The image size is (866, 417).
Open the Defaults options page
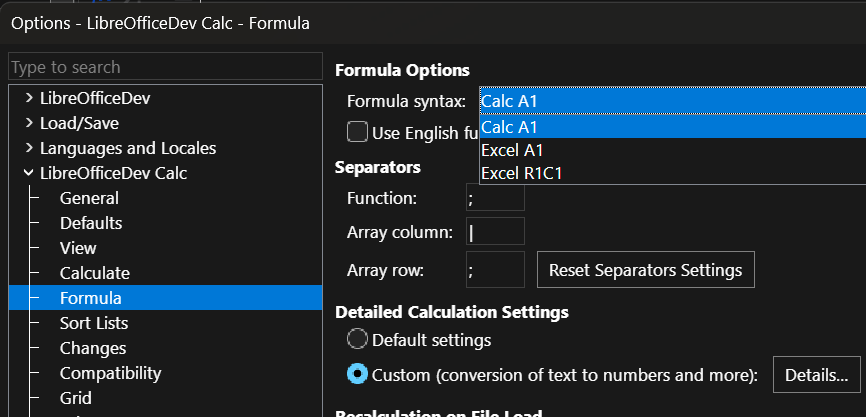coord(91,223)
